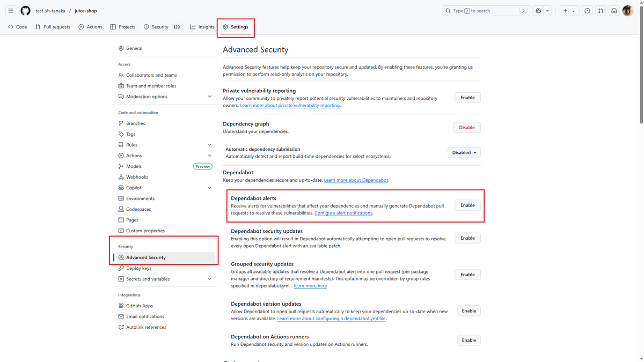Click juice-shop repository breadcrumb link
This screenshot has height=362, width=644.
86,11
